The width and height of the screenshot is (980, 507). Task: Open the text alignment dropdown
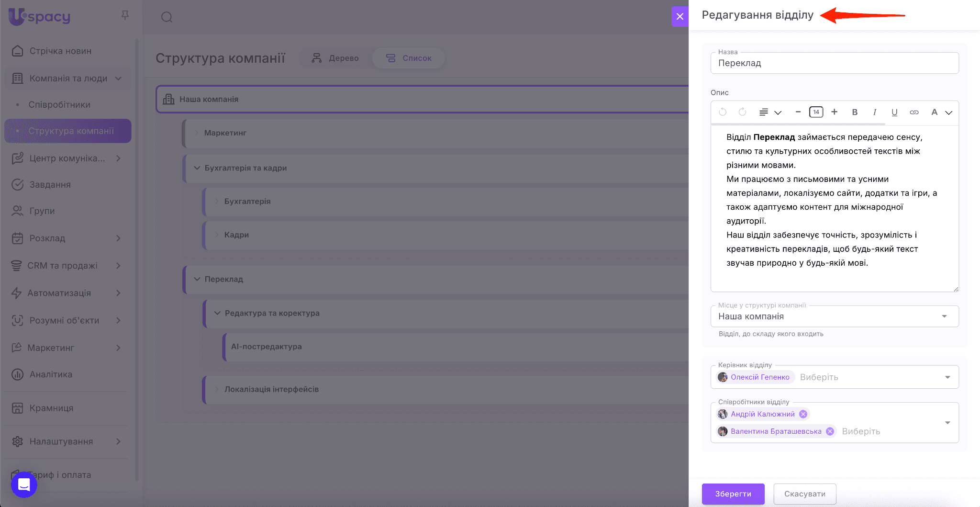tap(770, 112)
